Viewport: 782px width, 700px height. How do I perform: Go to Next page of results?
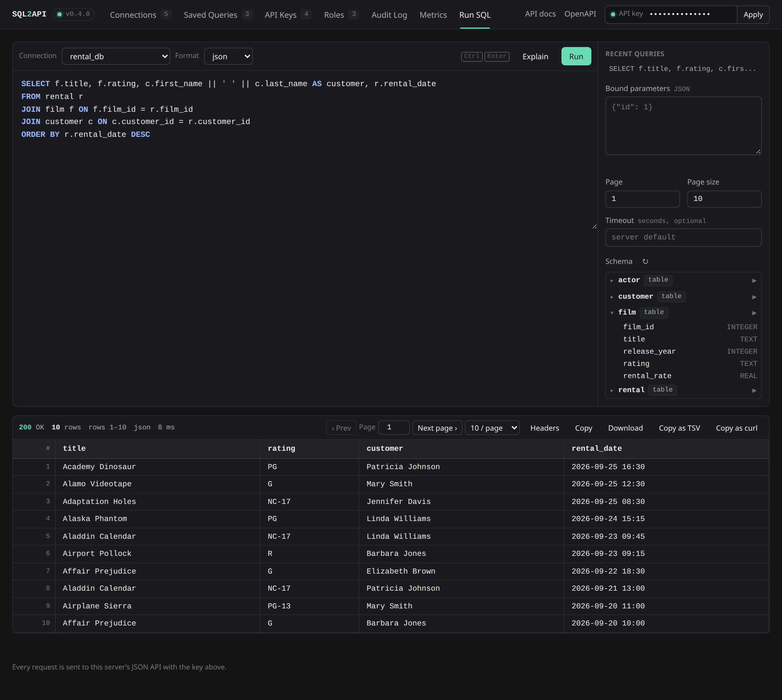click(437, 428)
